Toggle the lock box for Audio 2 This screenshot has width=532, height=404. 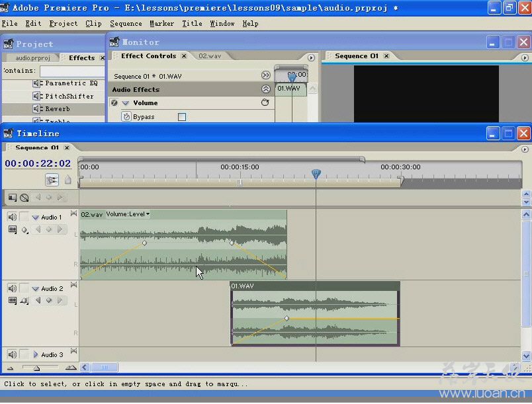tap(24, 288)
